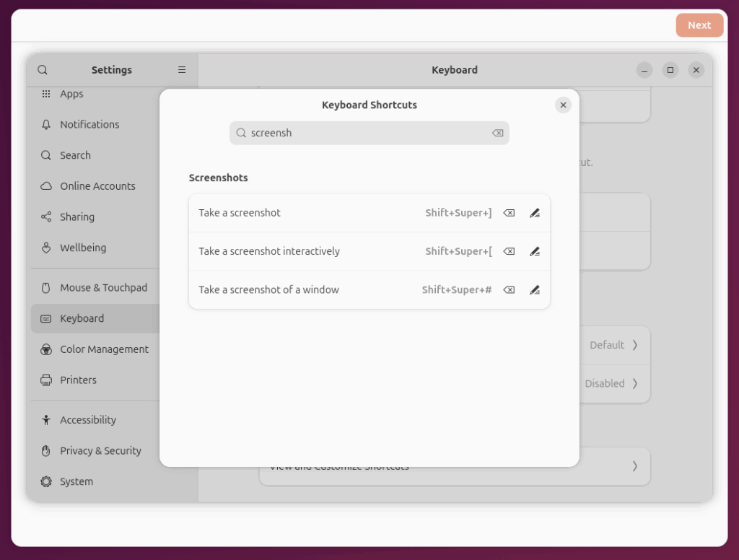The width and height of the screenshot is (739, 560).
Task: Reset the Take a screenshot interactively shortcut
Action: tap(509, 251)
